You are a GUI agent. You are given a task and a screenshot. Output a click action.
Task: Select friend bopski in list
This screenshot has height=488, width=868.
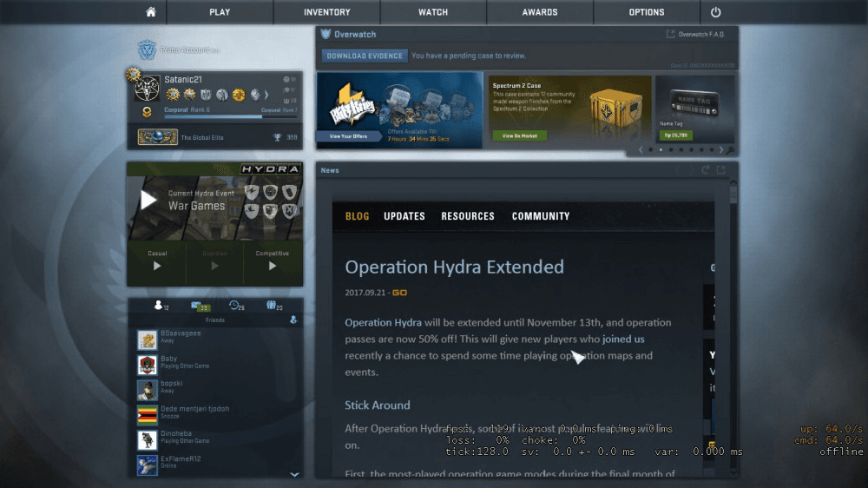click(x=214, y=390)
